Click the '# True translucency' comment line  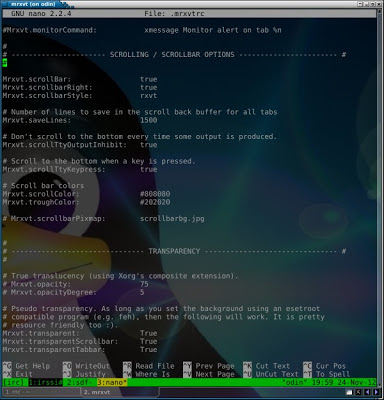[x=121, y=276]
